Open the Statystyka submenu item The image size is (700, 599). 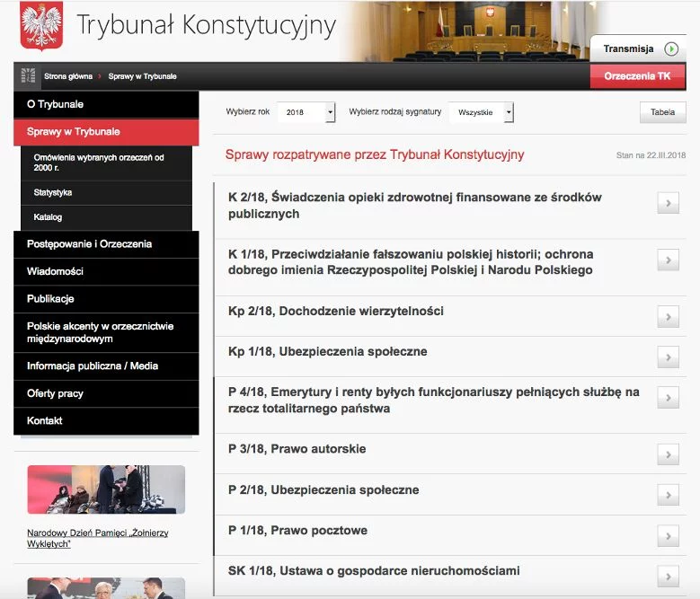(x=106, y=193)
